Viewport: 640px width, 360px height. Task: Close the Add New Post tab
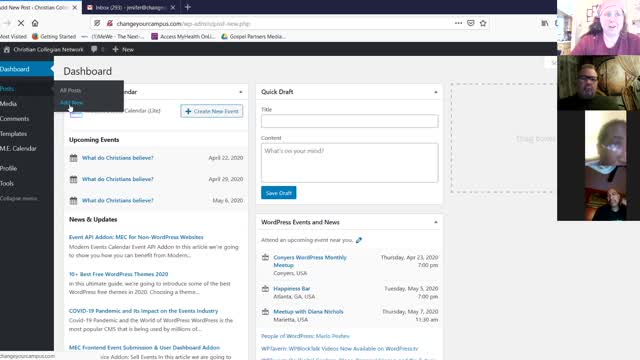click(75, 7)
